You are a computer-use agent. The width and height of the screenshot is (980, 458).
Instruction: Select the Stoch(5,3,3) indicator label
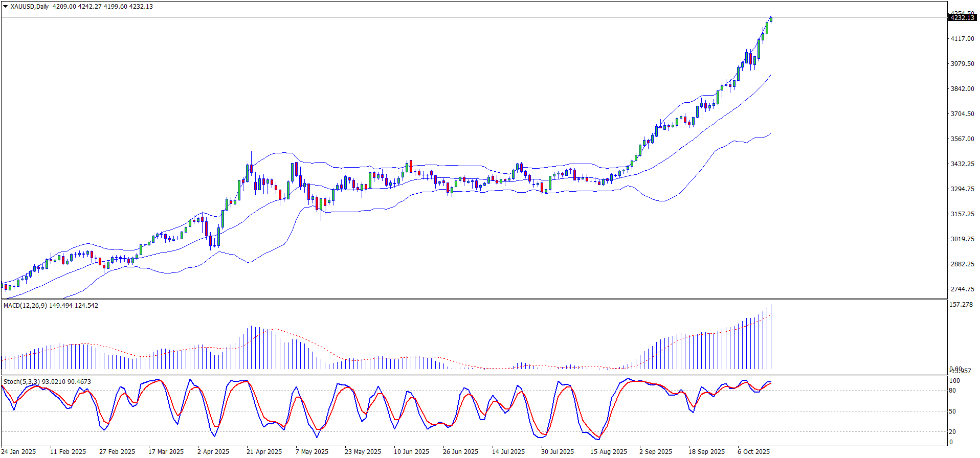tap(21, 382)
